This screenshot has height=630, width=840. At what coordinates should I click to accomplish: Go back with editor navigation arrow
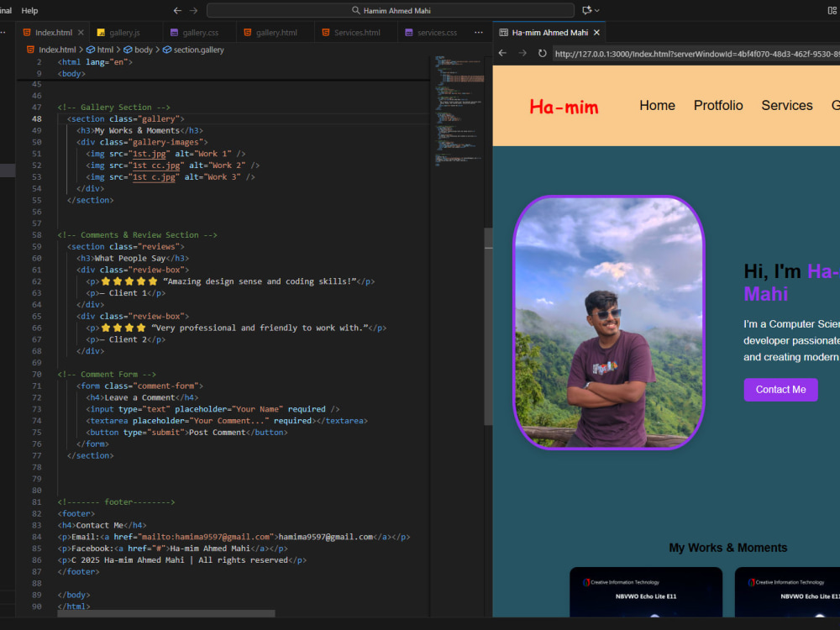[x=177, y=10]
